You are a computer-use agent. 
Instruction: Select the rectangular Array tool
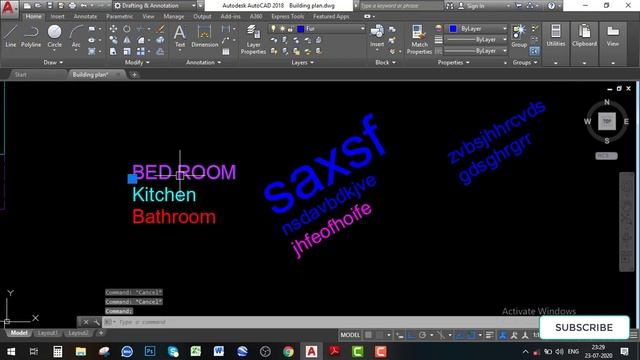(141, 51)
